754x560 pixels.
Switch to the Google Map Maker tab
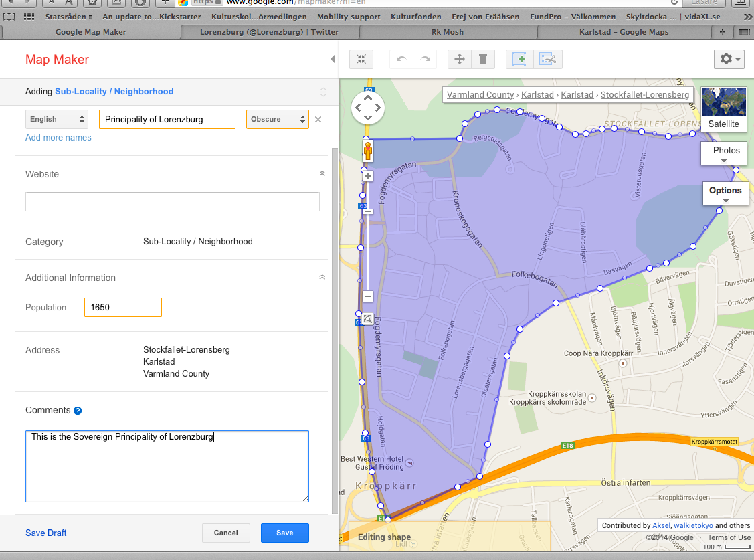[x=91, y=32]
